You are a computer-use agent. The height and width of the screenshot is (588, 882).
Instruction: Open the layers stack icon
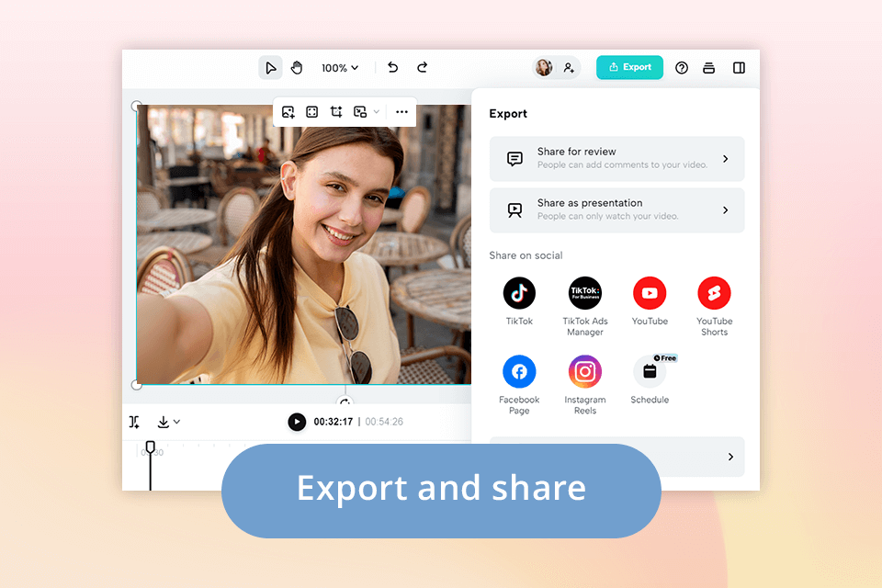(x=708, y=68)
